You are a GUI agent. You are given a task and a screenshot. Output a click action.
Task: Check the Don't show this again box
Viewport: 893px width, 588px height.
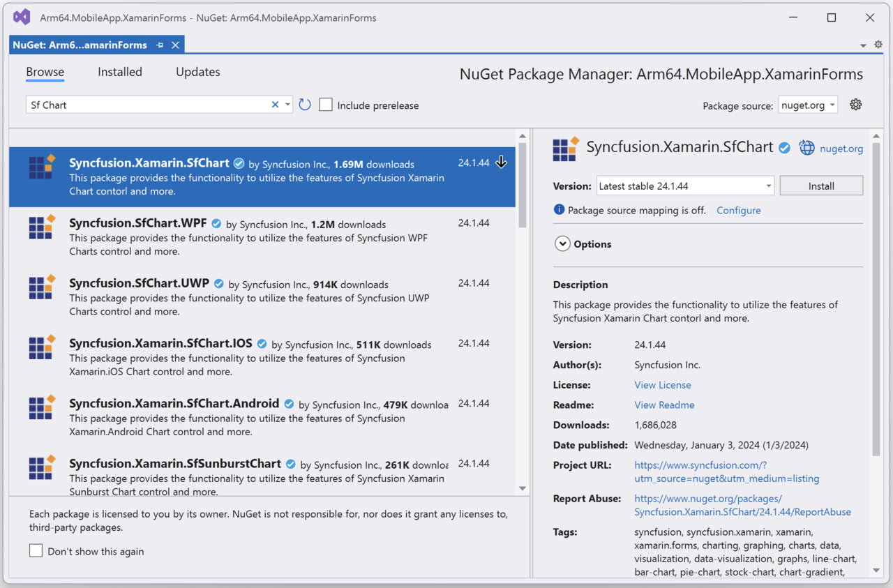pos(36,551)
